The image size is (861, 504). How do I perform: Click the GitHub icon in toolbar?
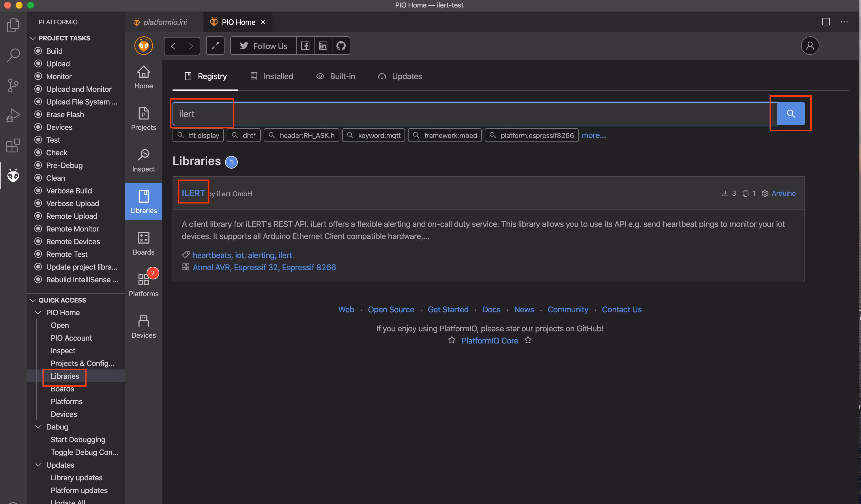point(341,46)
